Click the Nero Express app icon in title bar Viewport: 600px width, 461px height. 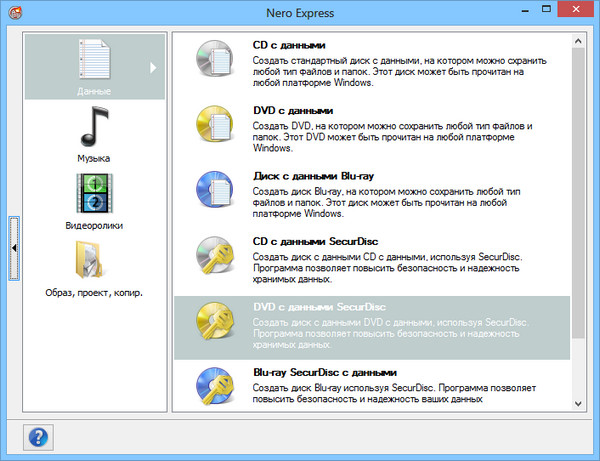tap(16, 13)
